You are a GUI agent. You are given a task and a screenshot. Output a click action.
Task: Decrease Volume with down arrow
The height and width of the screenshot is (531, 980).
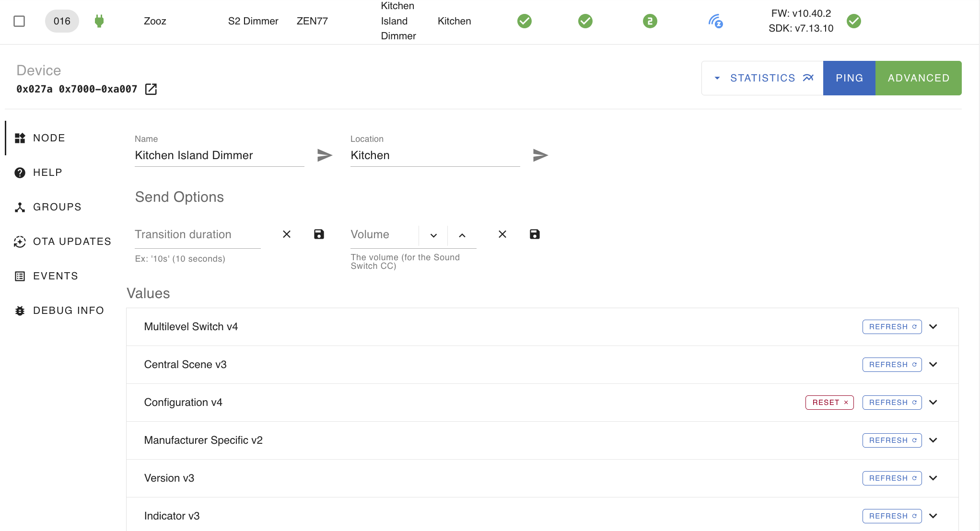[433, 235]
